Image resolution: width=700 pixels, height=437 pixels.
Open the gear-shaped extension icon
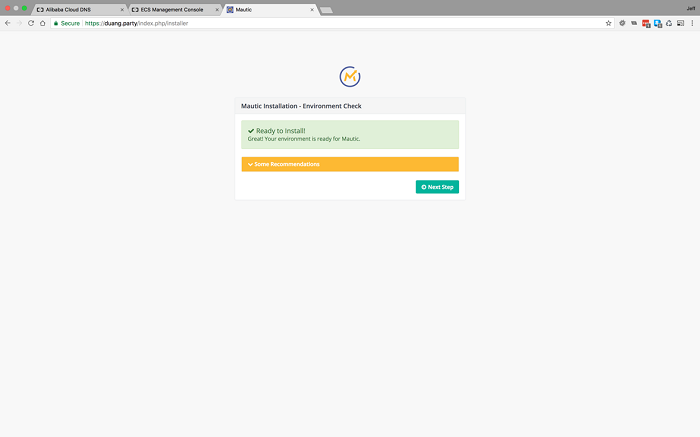pyautogui.click(x=622, y=23)
